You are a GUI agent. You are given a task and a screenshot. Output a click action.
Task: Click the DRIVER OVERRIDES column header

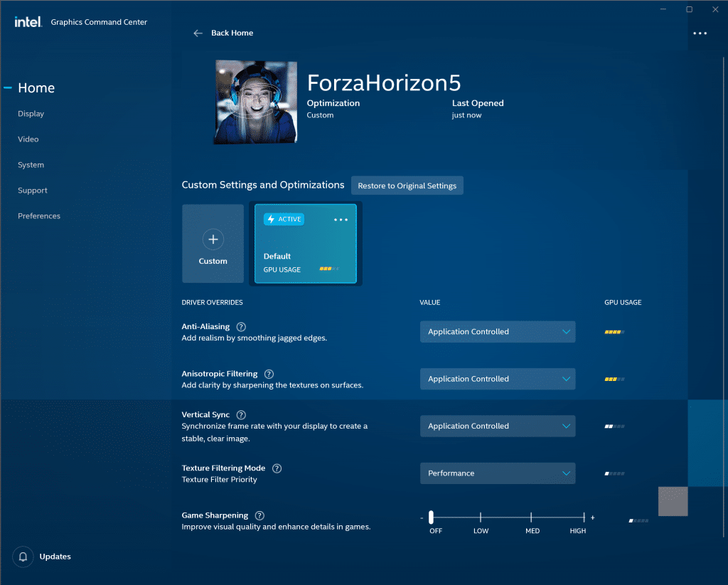[x=212, y=303]
